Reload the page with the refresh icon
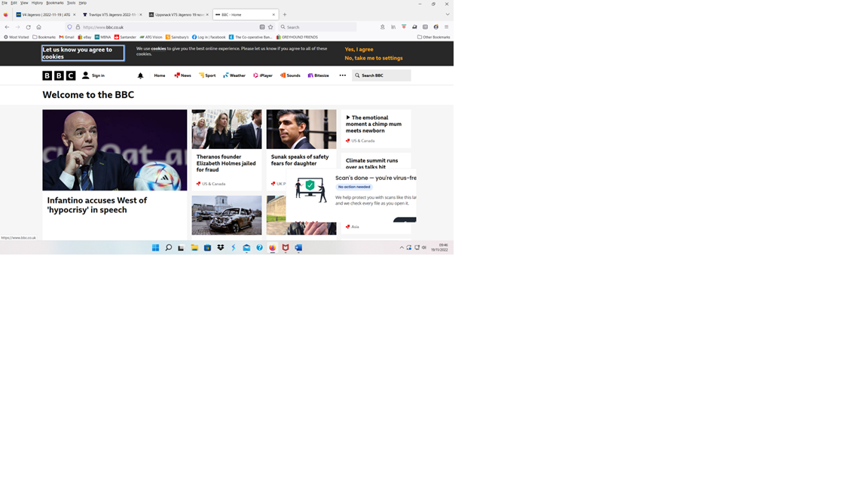868x488 pixels. (x=28, y=27)
